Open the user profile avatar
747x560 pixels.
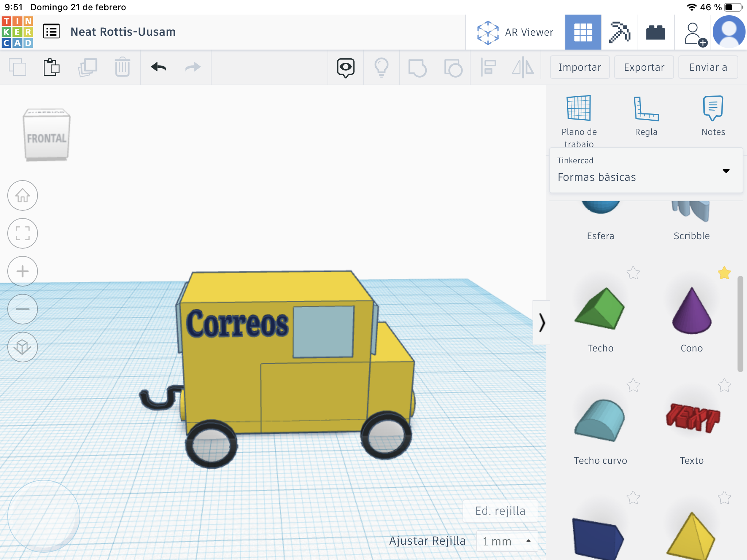coord(729,32)
